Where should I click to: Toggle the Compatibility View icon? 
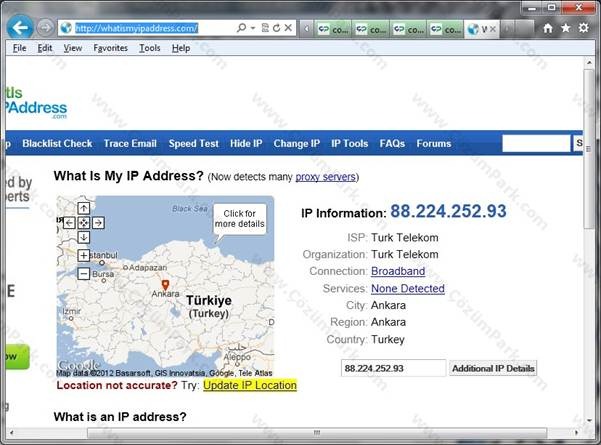(265, 28)
